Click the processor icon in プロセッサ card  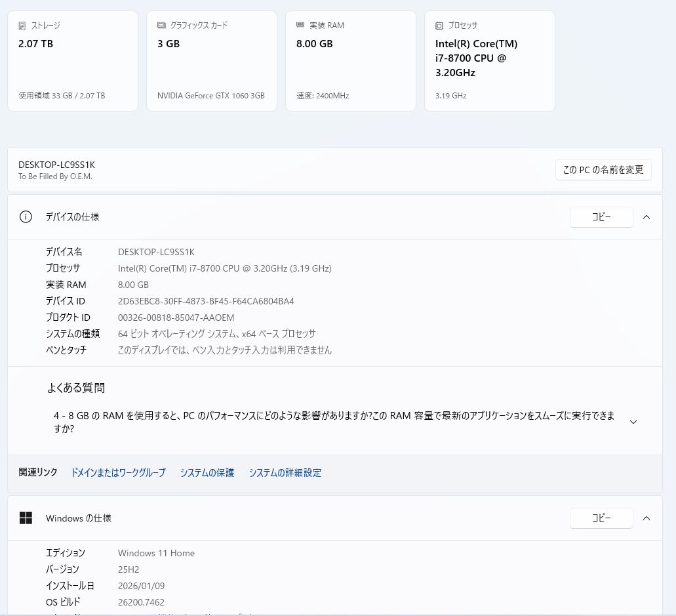(439, 26)
